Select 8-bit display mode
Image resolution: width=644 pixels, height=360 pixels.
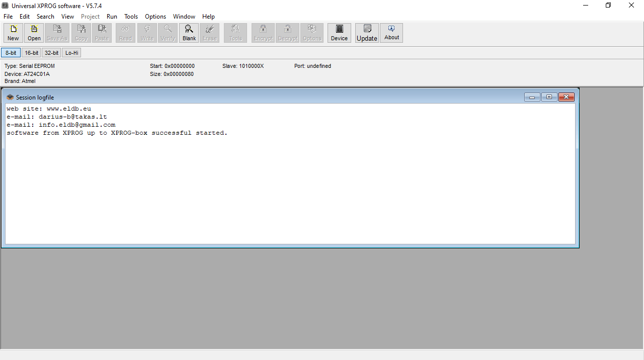tap(11, 53)
